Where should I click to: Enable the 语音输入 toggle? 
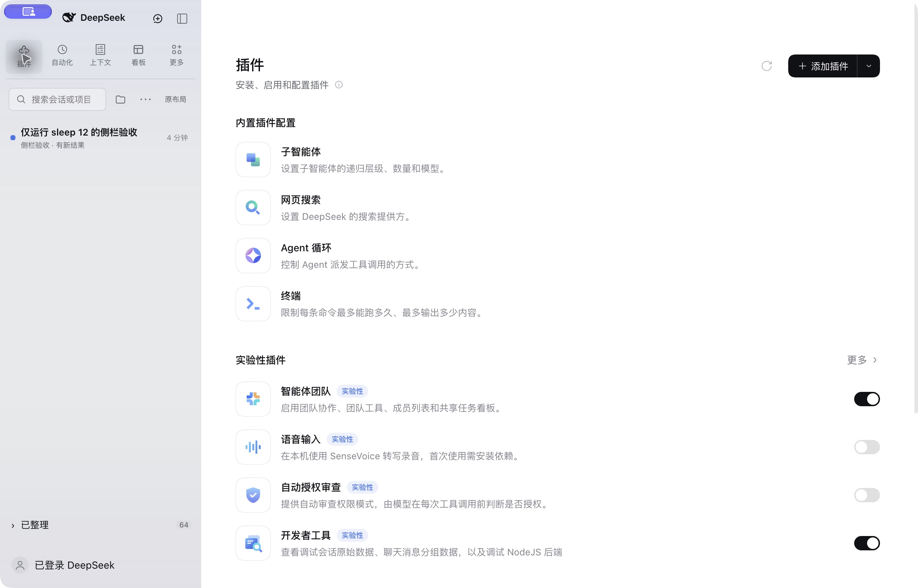coord(867,447)
